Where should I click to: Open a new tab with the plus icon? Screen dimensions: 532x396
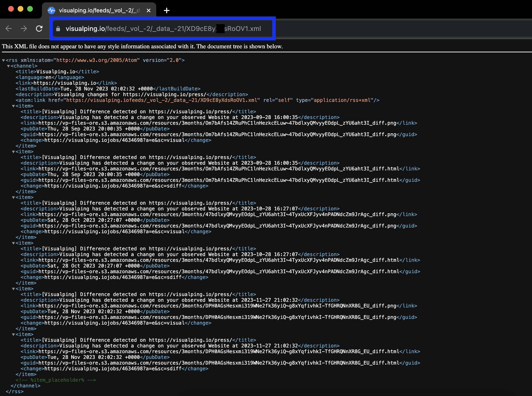coord(167,10)
